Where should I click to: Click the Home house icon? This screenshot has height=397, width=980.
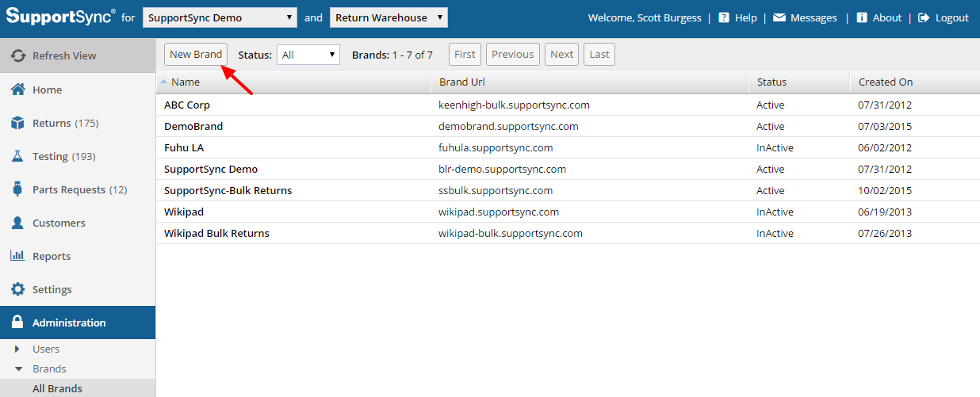tap(17, 90)
